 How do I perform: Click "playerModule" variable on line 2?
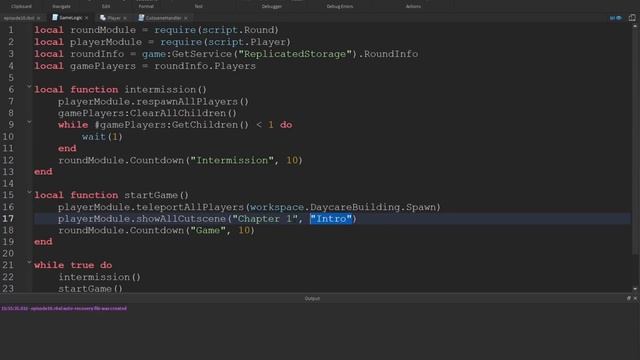tap(106, 42)
